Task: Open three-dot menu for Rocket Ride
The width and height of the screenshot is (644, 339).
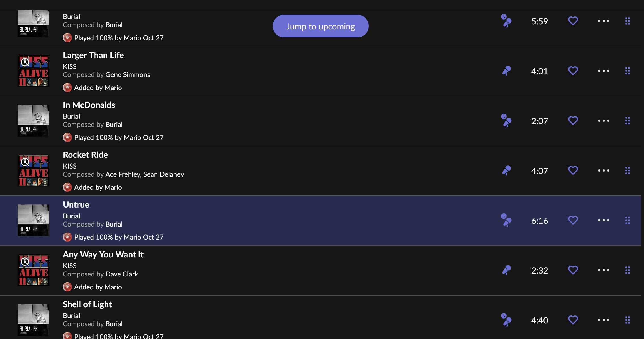Action: click(x=604, y=170)
